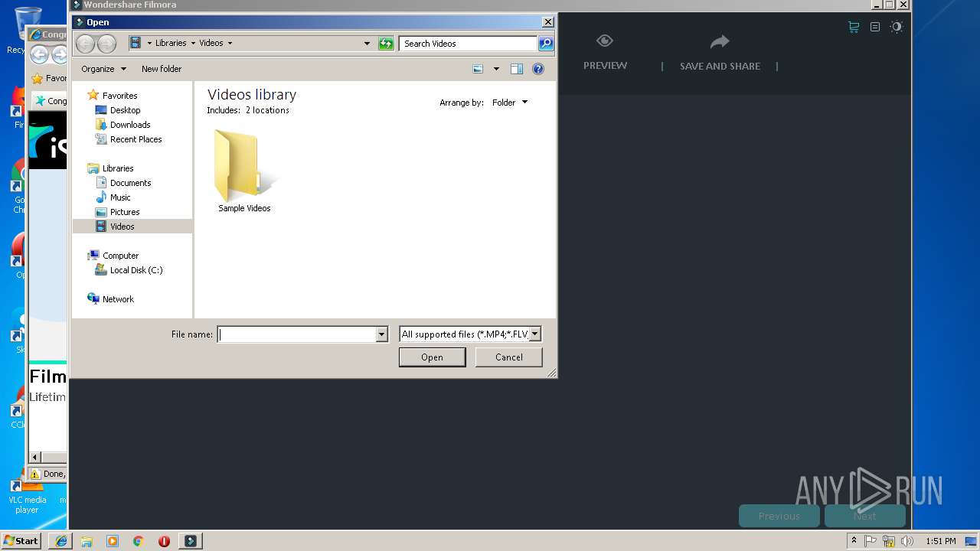Image resolution: width=980 pixels, height=551 pixels.
Task: Select Favorites in navigation pane
Action: [119, 96]
